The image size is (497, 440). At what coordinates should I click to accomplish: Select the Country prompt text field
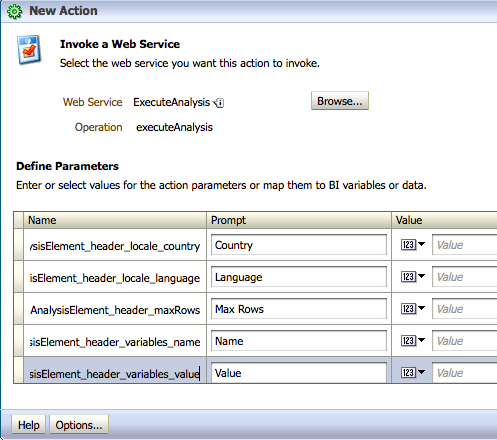point(299,245)
